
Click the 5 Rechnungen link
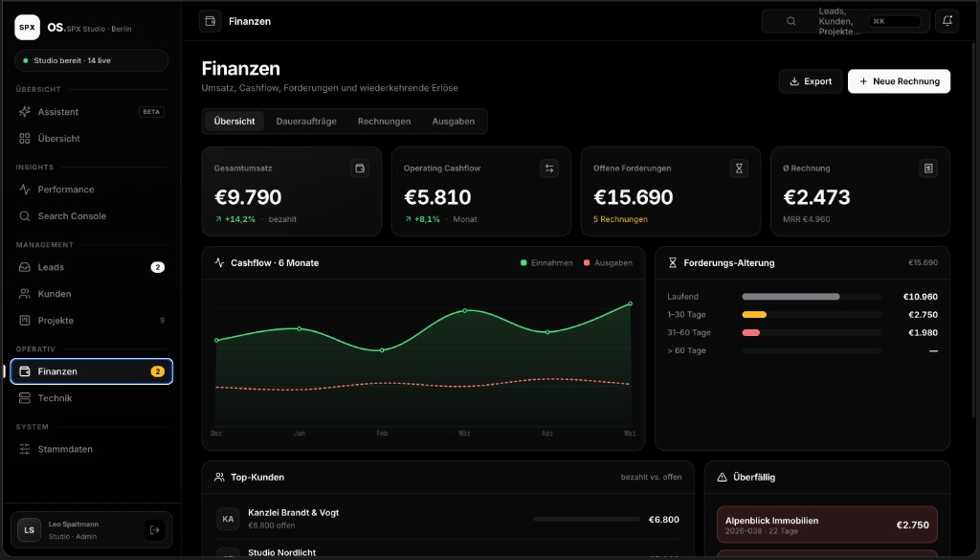(620, 219)
